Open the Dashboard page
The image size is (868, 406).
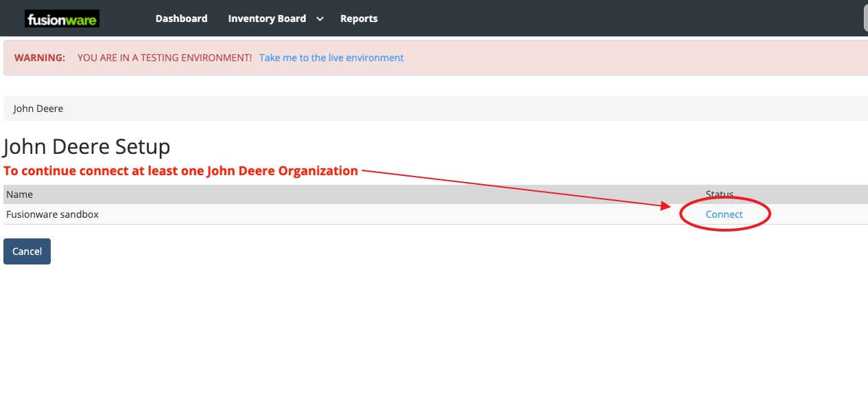coord(181,19)
